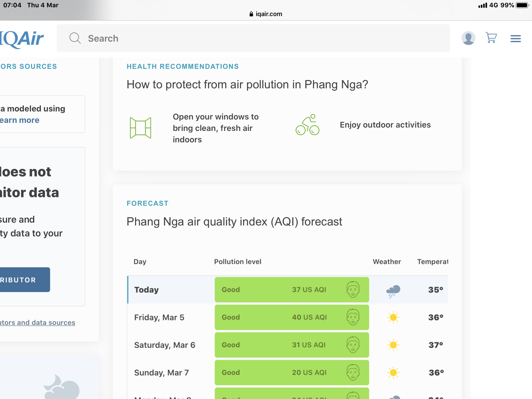The width and height of the screenshot is (532, 399).
Task: Select the Friday, Mar 5 forecast row
Action: pos(159,318)
